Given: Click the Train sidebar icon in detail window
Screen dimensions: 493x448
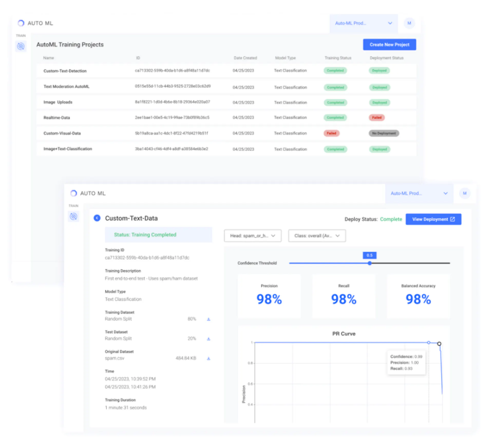Looking at the screenshot, I should coord(73,217).
